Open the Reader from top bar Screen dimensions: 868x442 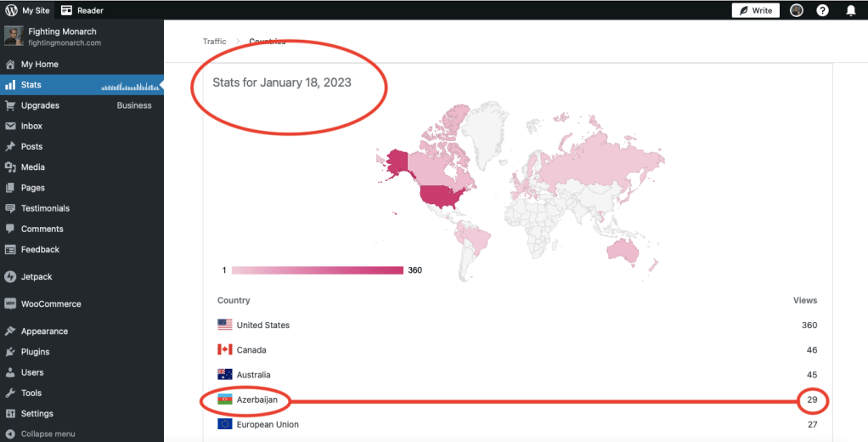82,10
